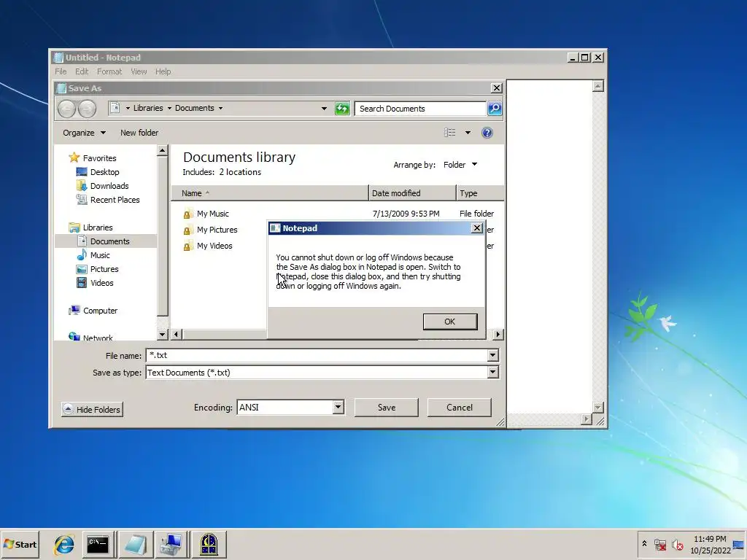Click Hide Folders button

coord(92,410)
